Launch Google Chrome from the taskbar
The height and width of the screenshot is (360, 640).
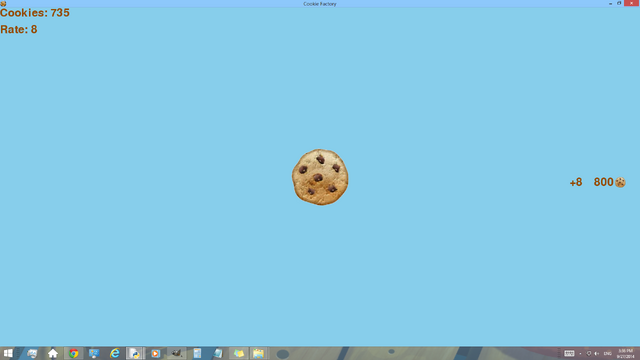pyautogui.click(x=73, y=353)
